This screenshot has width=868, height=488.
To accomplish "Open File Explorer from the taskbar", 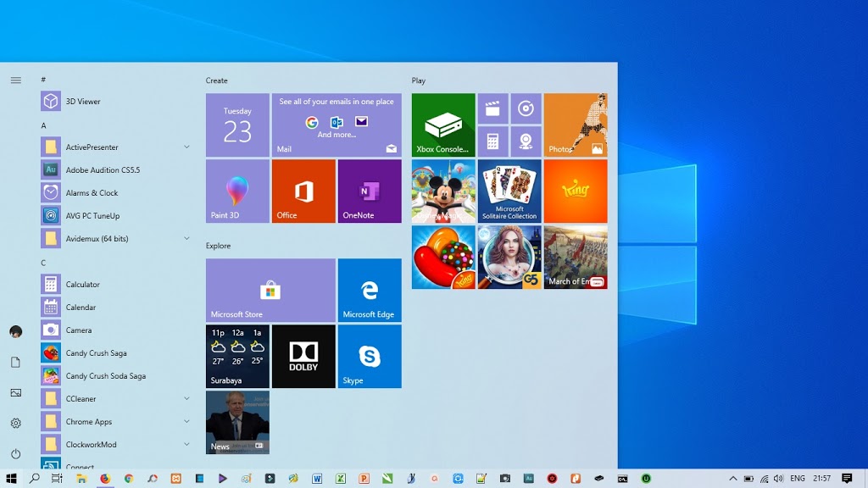I will [81, 479].
